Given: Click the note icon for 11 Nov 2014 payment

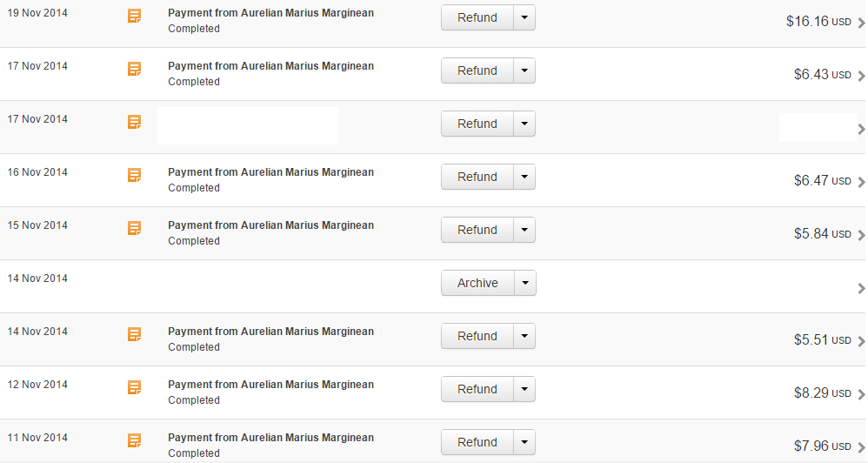Looking at the screenshot, I should (x=135, y=441).
